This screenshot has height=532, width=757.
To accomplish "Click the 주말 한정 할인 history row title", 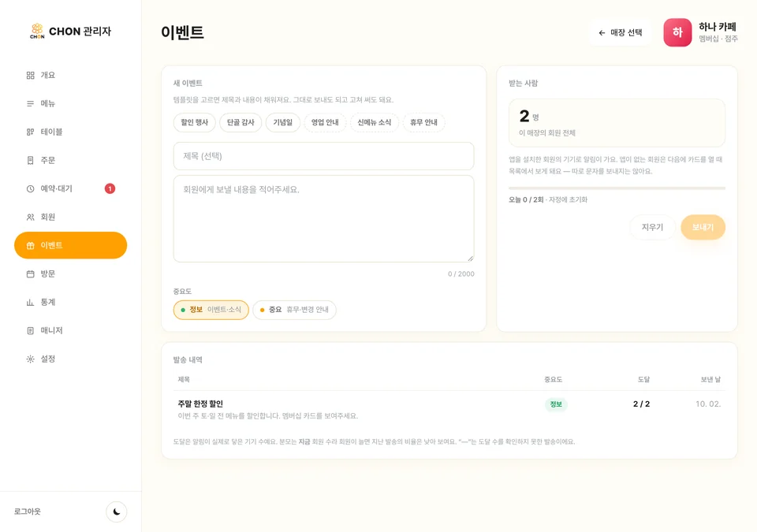I will click(x=200, y=404).
